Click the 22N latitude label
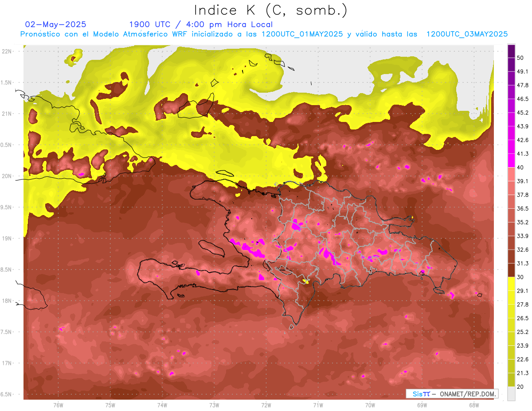 (7, 51)
